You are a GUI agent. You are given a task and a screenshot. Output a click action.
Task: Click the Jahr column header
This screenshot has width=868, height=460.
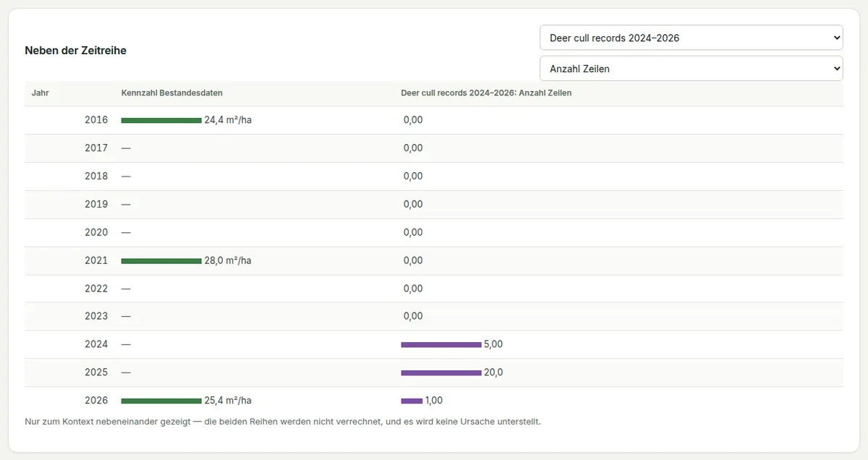pyautogui.click(x=41, y=93)
